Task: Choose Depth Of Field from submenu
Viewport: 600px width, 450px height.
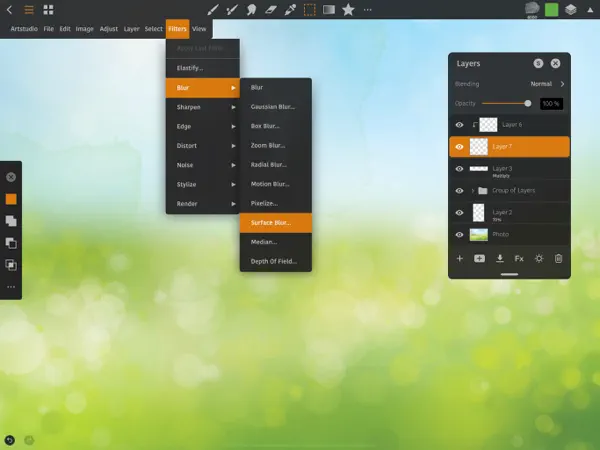Action: (276, 261)
